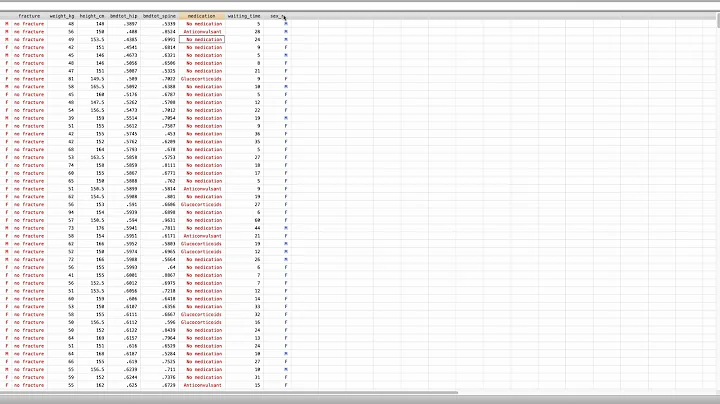This screenshot has height=404, width=720.
Task: Click bmdtot_spine value .678
Action: pos(170,150)
